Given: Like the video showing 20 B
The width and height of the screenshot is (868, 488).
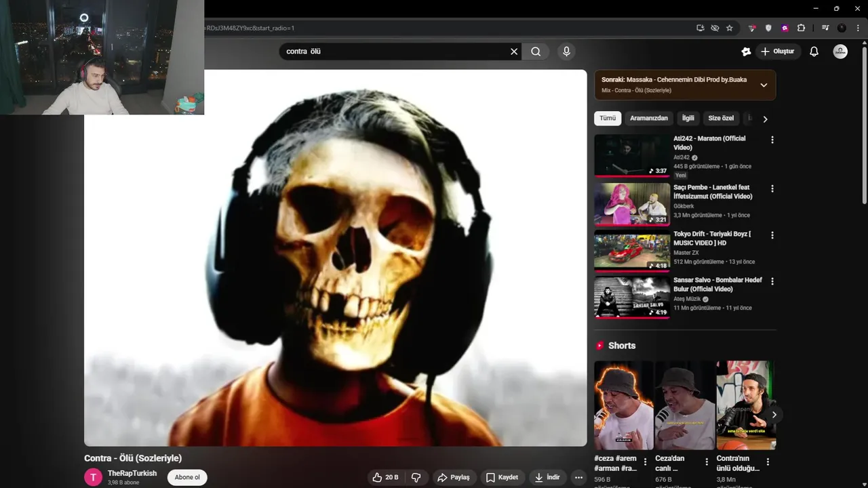Looking at the screenshot, I should pyautogui.click(x=385, y=477).
